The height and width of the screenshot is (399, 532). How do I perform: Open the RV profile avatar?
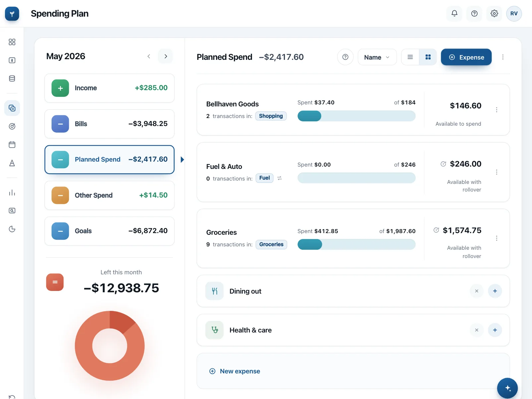(514, 13)
